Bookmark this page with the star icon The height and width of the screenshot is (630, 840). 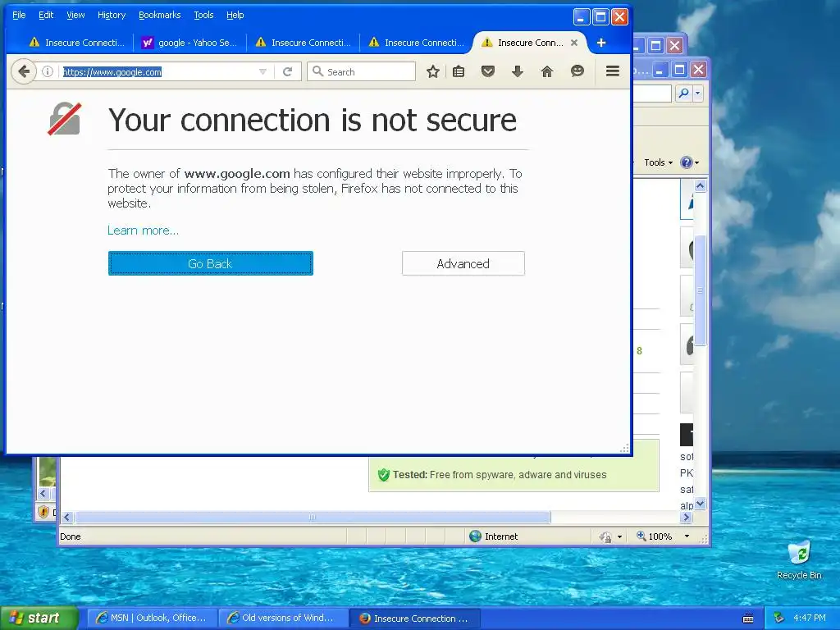[433, 71]
